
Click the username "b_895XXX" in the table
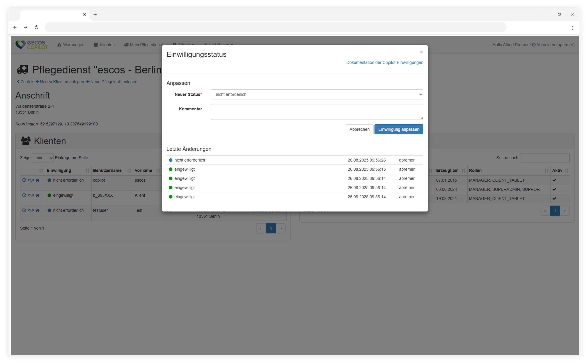pyautogui.click(x=103, y=195)
